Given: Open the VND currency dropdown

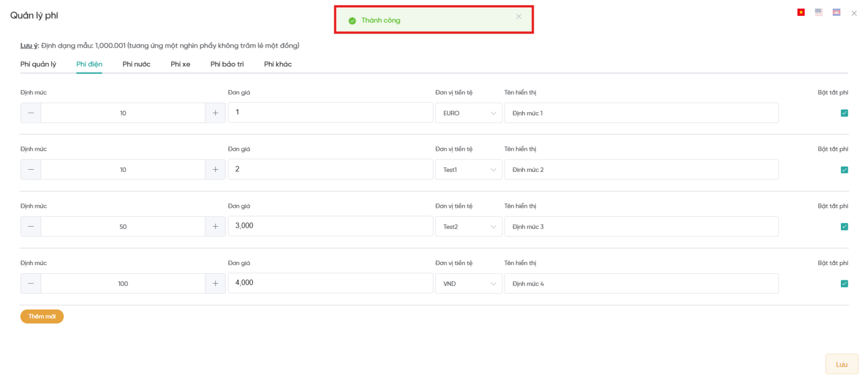Looking at the screenshot, I should tap(468, 284).
